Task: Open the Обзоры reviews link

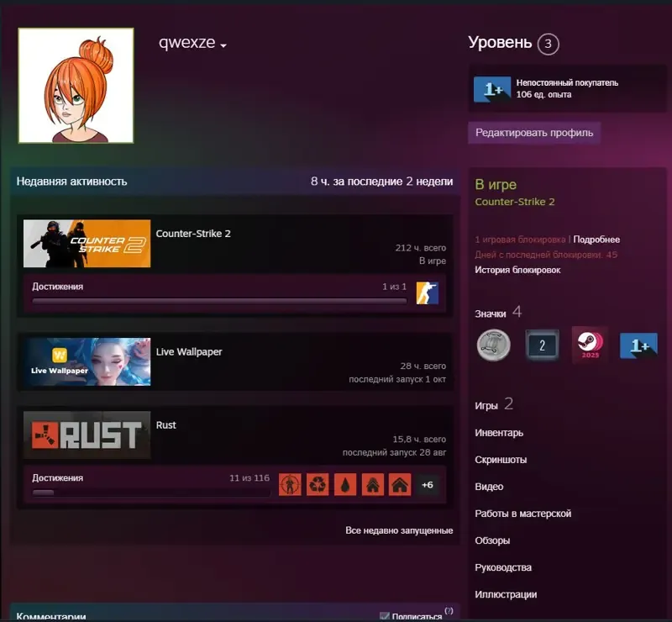Action: [492, 540]
